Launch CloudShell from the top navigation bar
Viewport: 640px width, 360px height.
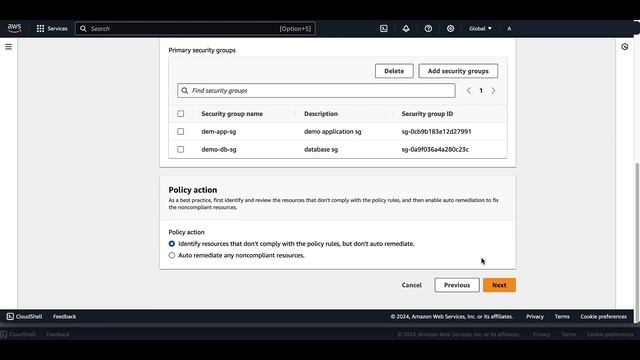click(384, 29)
